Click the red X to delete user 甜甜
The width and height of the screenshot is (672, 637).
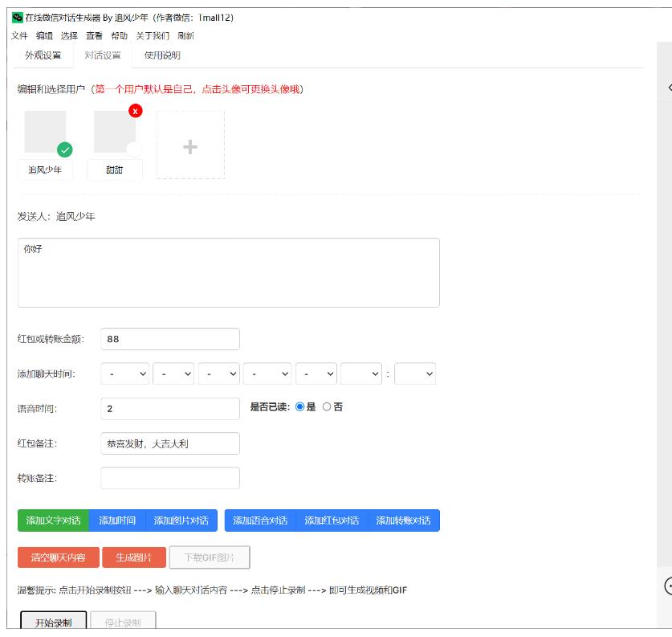point(136,111)
